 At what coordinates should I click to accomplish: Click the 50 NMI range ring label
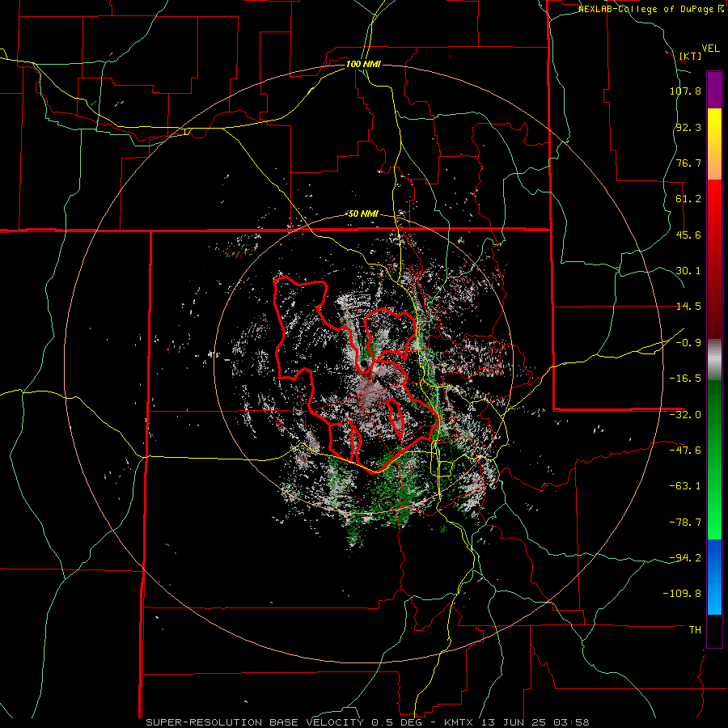click(x=363, y=214)
